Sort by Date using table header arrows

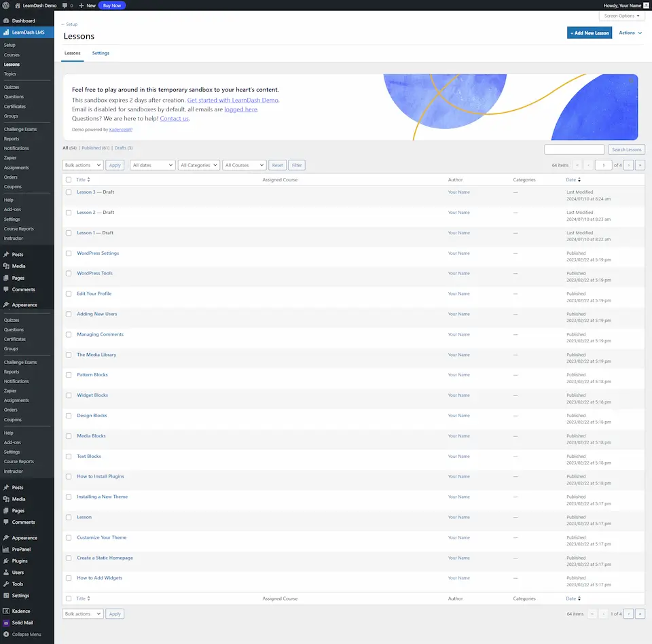click(579, 180)
